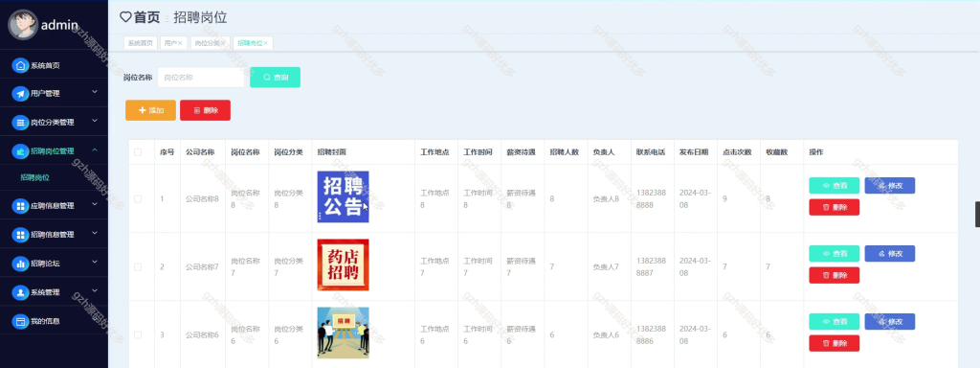Image resolution: width=980 pixels, height=368 pixels.
Task: Click eye icon in 公司名称7 查看 button
Action: [x=826, y=253]
